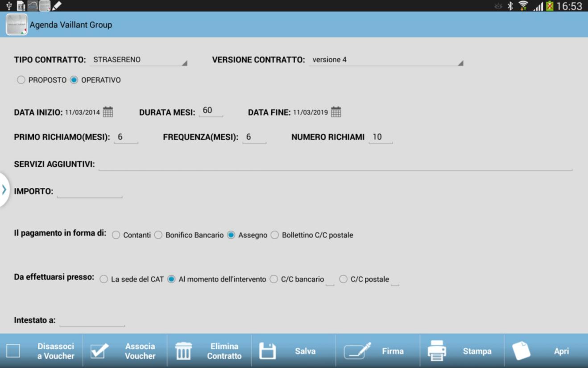Click the printer icon for Stampa
This screenshot has width=588, height=368.
tap(437, 351)
